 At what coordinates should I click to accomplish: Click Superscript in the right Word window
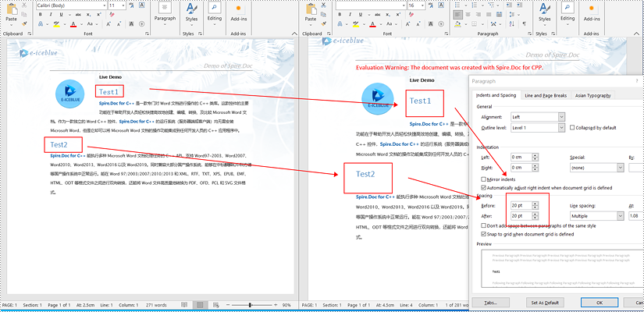pyautogui.click(x=398, y=14)
